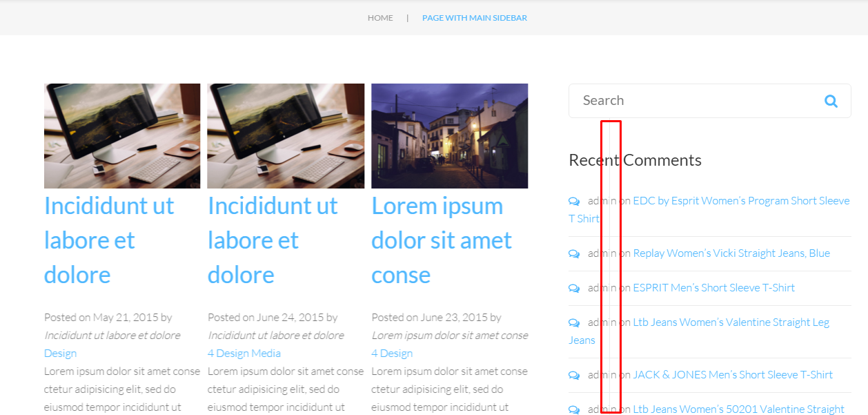This screenshot has height=415, width=868.
Task: Click the June 23, 2015 post date
Action: tap(454, 318)
